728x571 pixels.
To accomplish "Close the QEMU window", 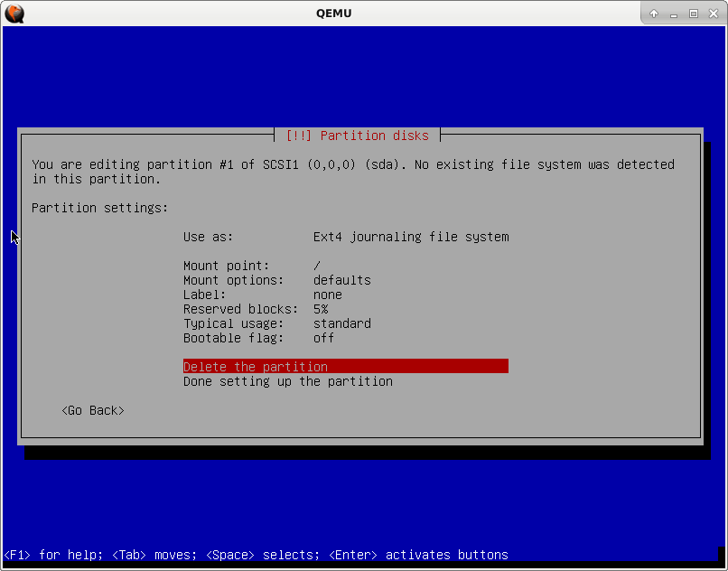I will coord(714,14).
